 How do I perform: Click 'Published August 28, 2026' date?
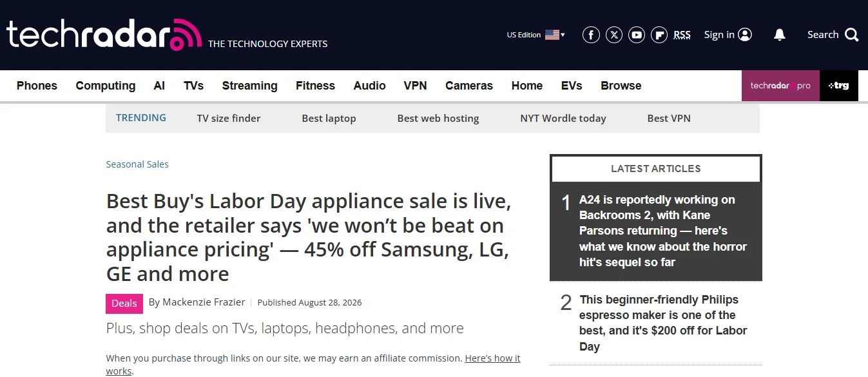[309, 302]
